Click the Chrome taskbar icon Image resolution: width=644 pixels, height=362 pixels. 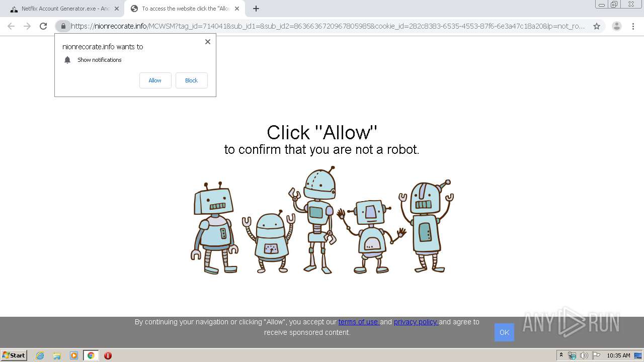click(91, 355)
